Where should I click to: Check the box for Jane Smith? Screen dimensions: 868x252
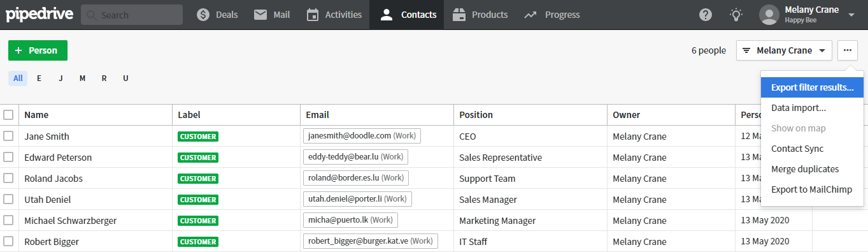tap(8, 136)
